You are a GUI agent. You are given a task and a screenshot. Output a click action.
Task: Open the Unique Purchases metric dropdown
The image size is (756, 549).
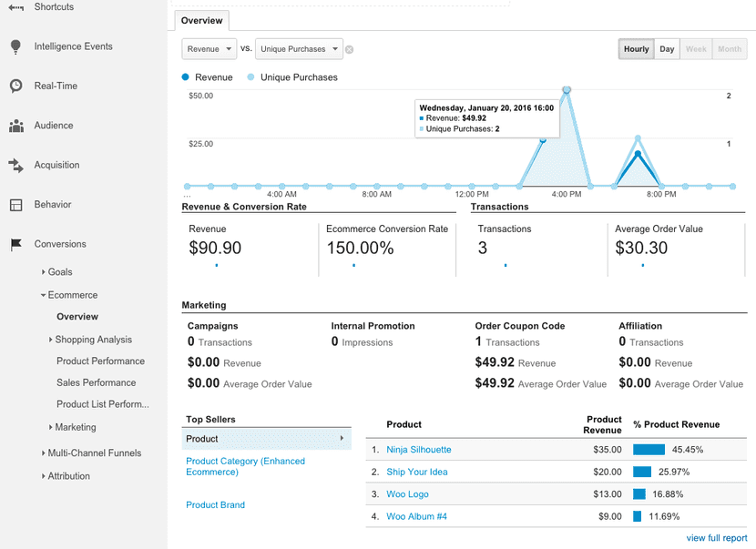point(299,49)
